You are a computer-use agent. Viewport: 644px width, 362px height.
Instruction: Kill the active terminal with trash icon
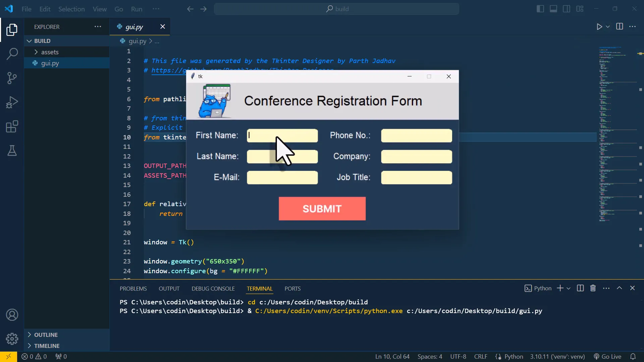pos(593,288)
